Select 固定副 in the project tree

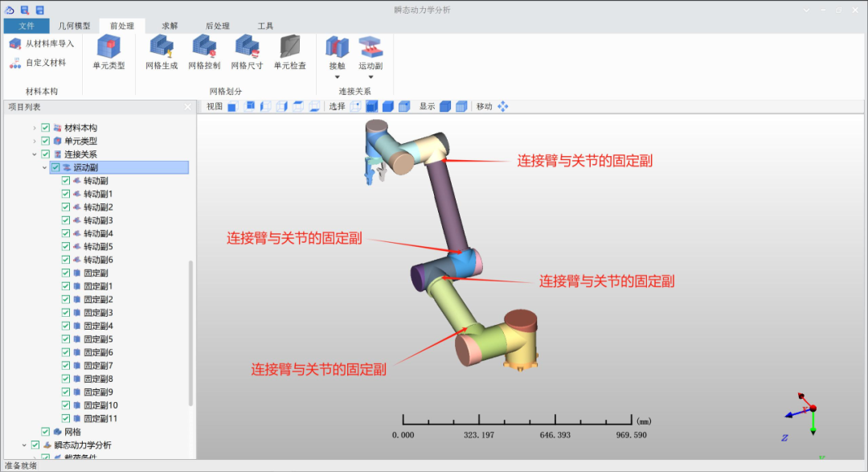[x=96, y=273]
